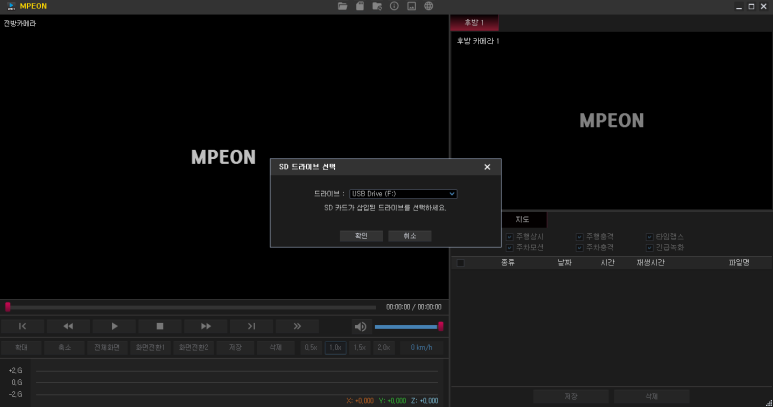This screenshot has width=773, height=407.
Task: Cancel the dialog with 취소 button
Action: [410, 236]
